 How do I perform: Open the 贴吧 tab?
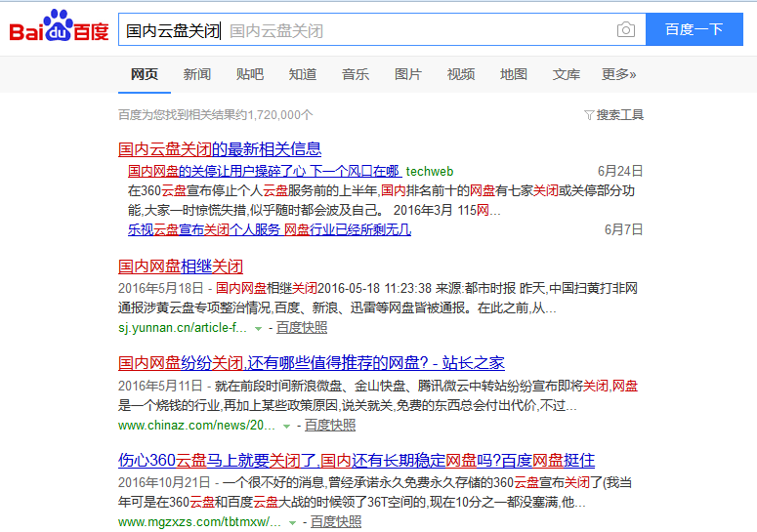[x=249, y=74]
